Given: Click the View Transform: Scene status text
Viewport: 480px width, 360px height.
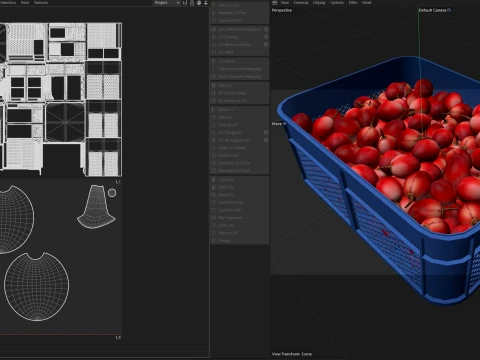Looking at the screenshot, I should click(292, 354).
